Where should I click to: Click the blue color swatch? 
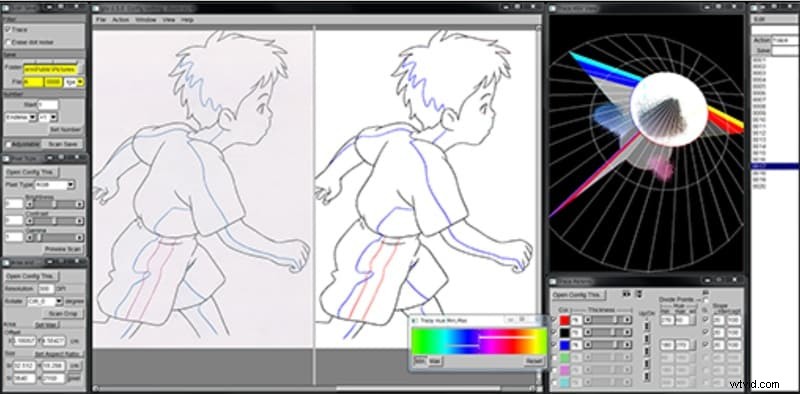pos(565,346)
